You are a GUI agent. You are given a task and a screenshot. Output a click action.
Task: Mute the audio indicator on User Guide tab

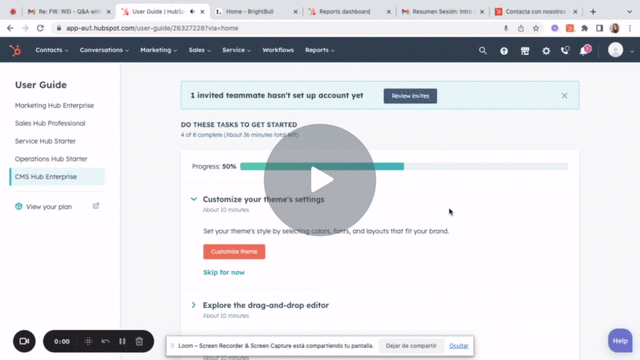click(192, 12)
